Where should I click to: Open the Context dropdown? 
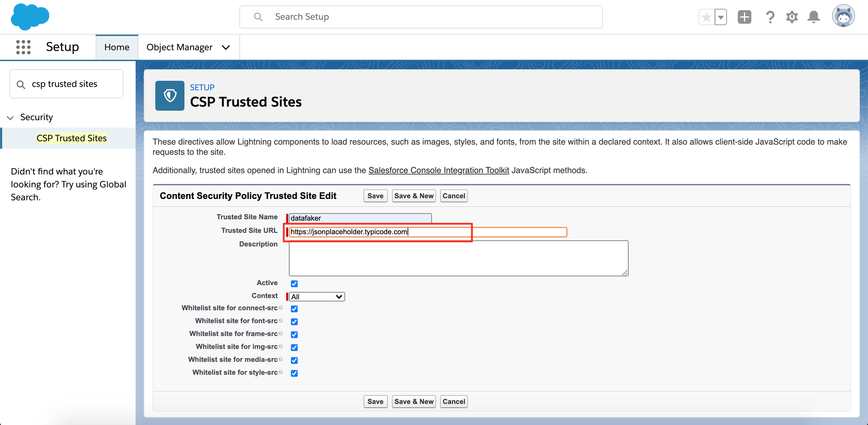(x=317, y=297)
